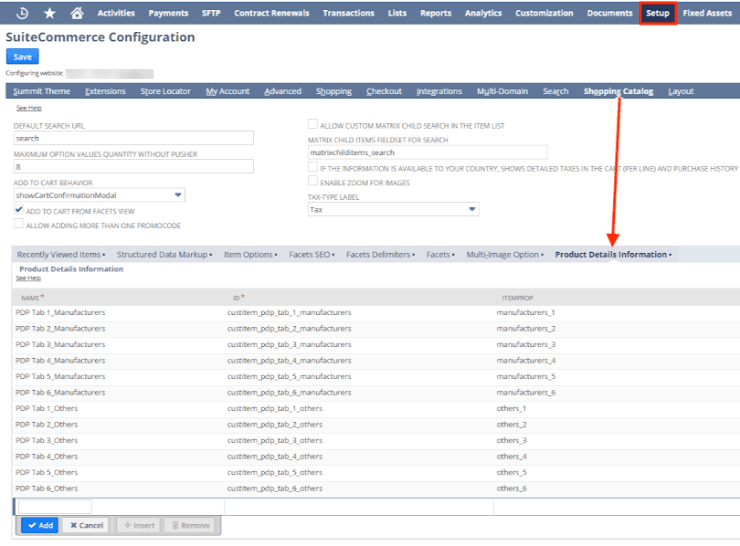Open the Analytics menu
Image resolution: width=740 pixels, height=546 pixels.
[x=483, y=13]
